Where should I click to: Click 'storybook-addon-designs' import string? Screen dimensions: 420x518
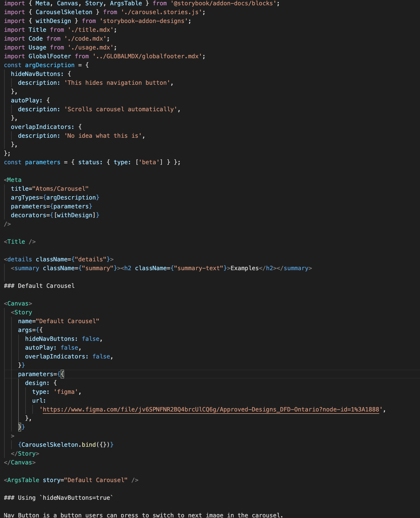tap(144, 21)
